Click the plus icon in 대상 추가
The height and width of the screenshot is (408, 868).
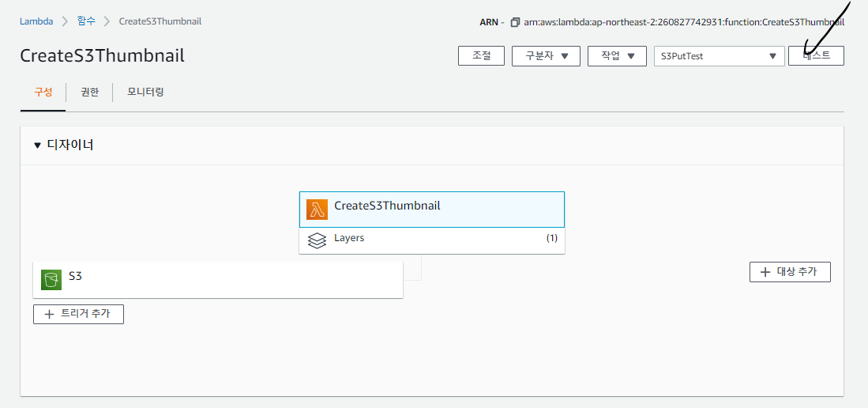coord(765,272)
